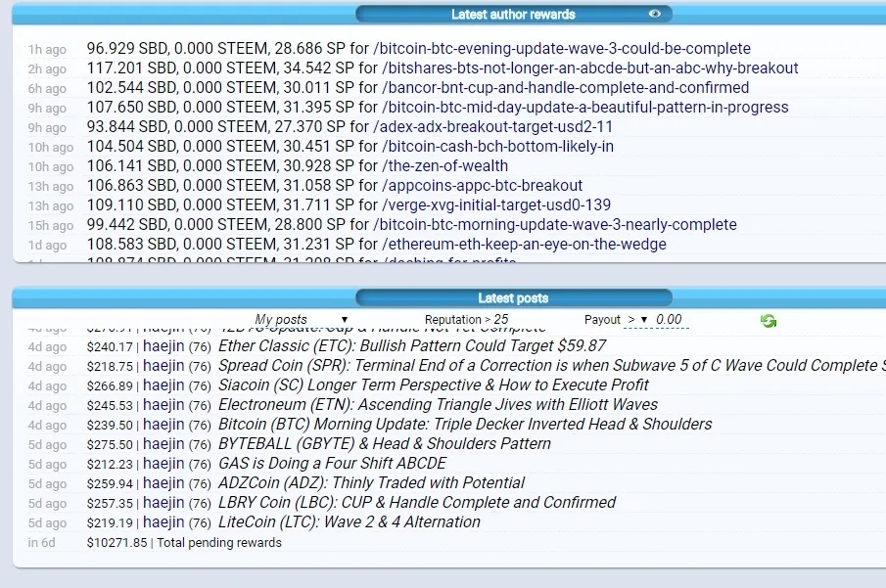Click the $218.75 payout value
Screen dimensions: 886x588
tap(110, 367)
